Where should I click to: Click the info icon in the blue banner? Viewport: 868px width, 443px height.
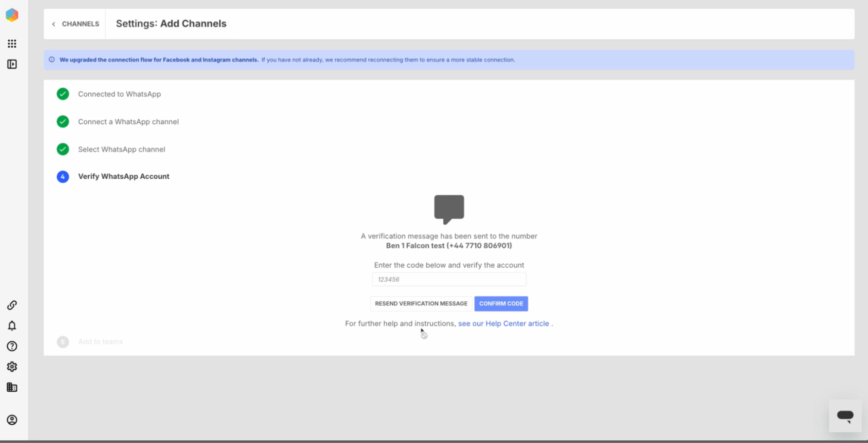click(x=52, y=60)
